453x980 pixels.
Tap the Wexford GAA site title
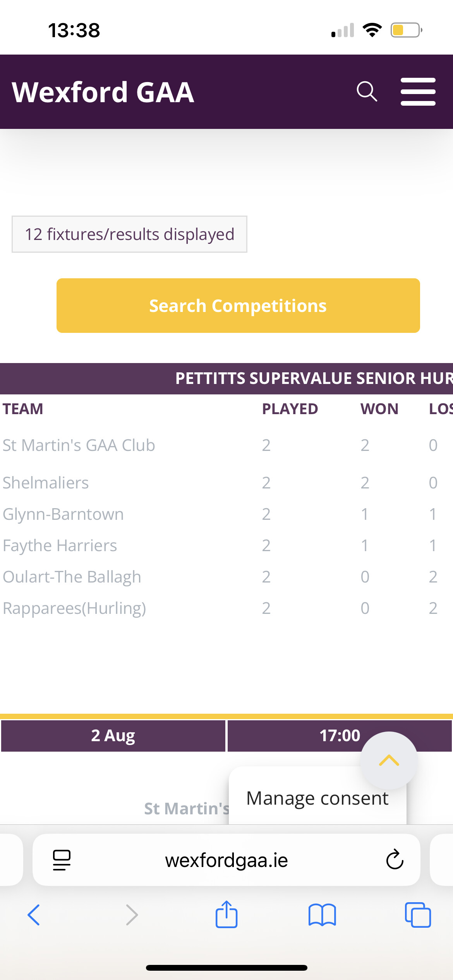(103, 92)
